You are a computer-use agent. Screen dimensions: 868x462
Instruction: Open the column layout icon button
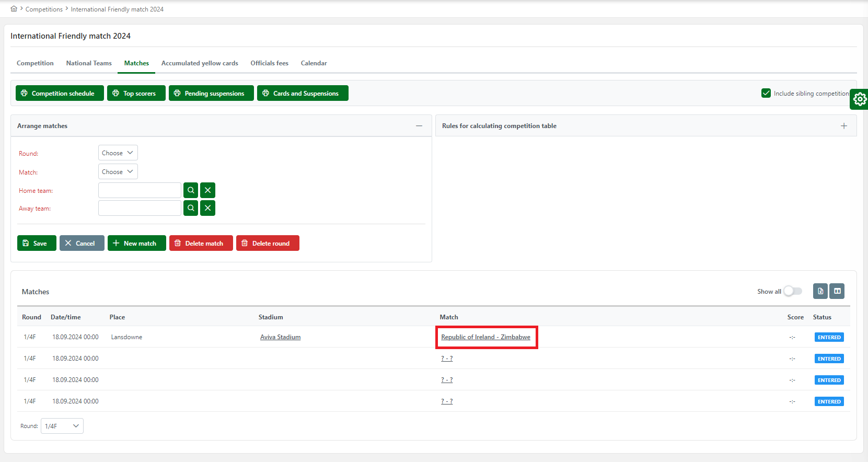(837, 291)
